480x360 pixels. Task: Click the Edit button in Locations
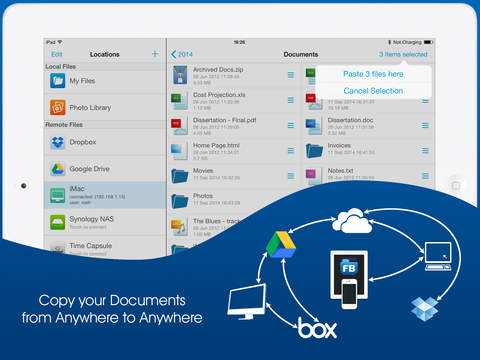(x=57, y=54)
